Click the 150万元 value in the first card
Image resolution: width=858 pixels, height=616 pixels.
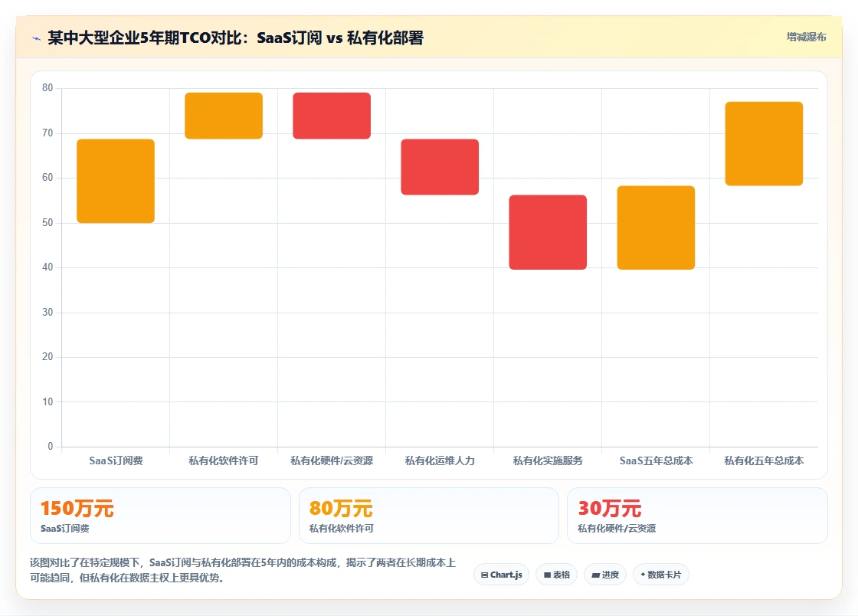[77, 508]
